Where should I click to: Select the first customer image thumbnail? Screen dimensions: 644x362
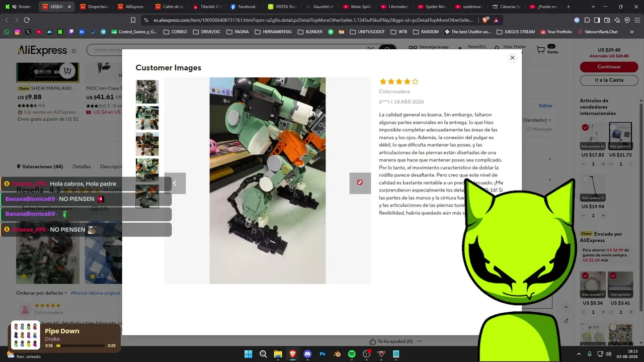tap(147, 92)
